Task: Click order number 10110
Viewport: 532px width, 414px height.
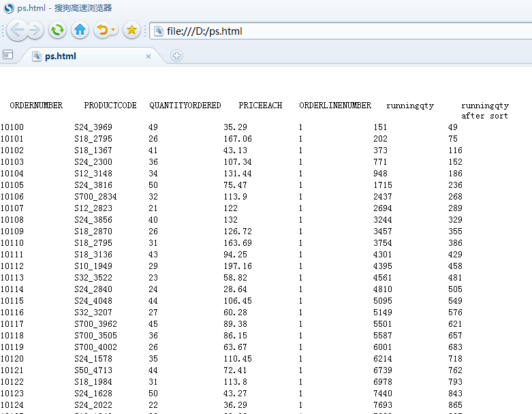Action: (12, 243)
